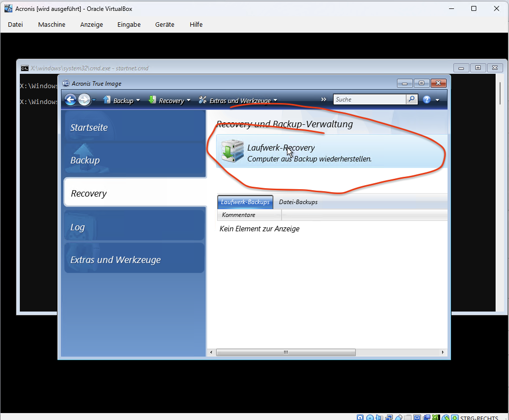
Task: Click the audio status bar icon
Action: (379, 418)
